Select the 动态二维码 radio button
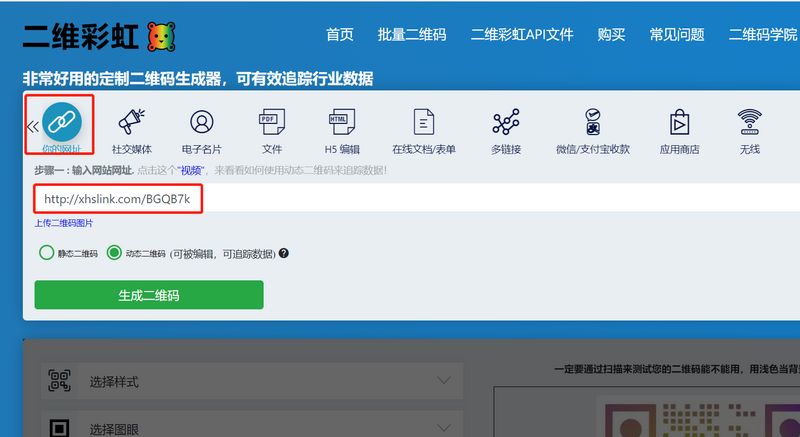The height and width of the screenshot is (437, 800). [114, 252]
